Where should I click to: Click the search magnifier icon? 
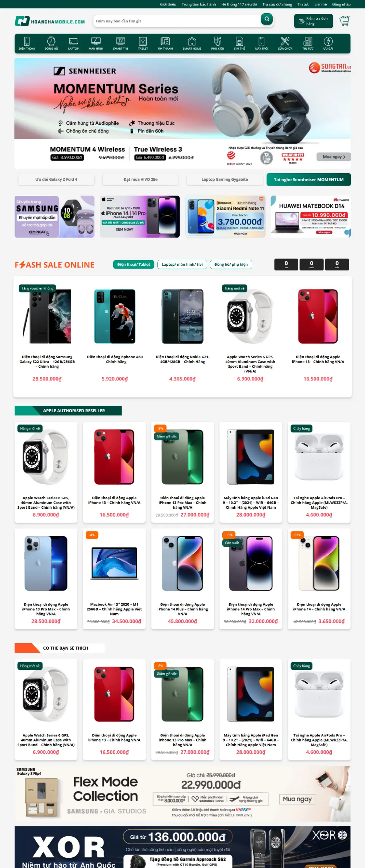click(267, 19)
